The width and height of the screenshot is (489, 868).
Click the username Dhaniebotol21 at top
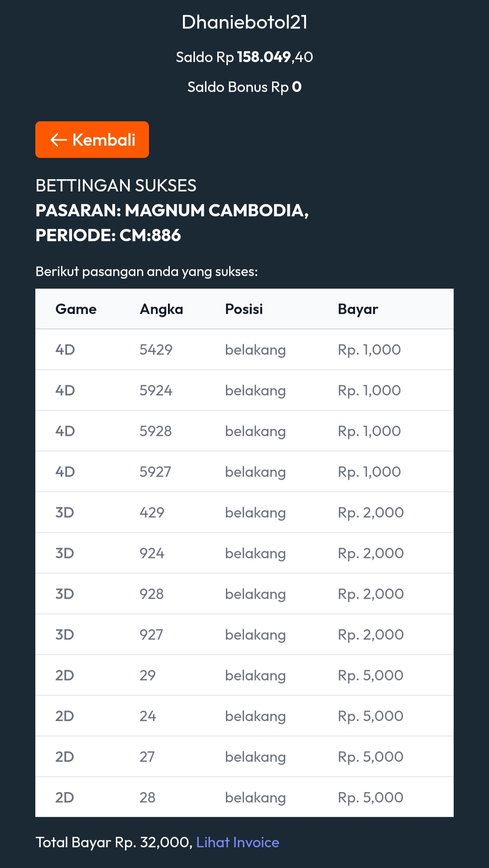tap(244, 22)
